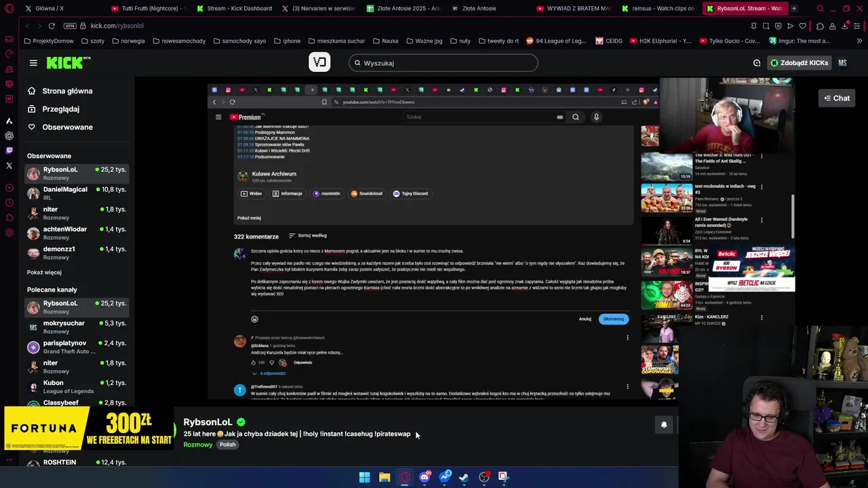This screenshot has height=488, width=868.
Task: Toggle the Opera VPN badge
Action: pos(70,26)
